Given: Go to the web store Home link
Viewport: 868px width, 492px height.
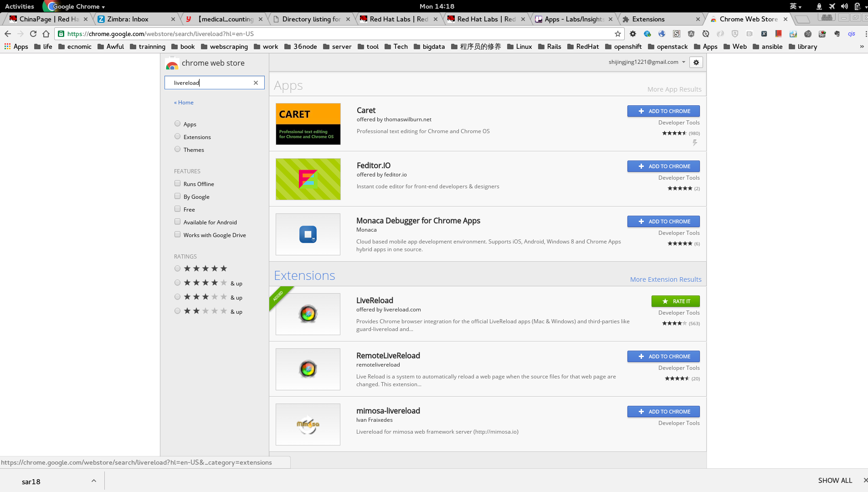Looking at the screenshot, I should coord(184,103).
